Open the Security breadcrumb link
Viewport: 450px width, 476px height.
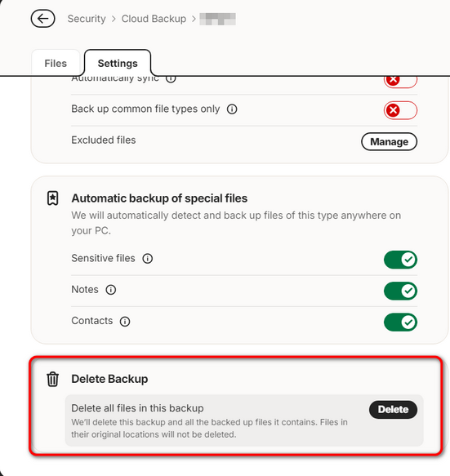tap(87, 19)
